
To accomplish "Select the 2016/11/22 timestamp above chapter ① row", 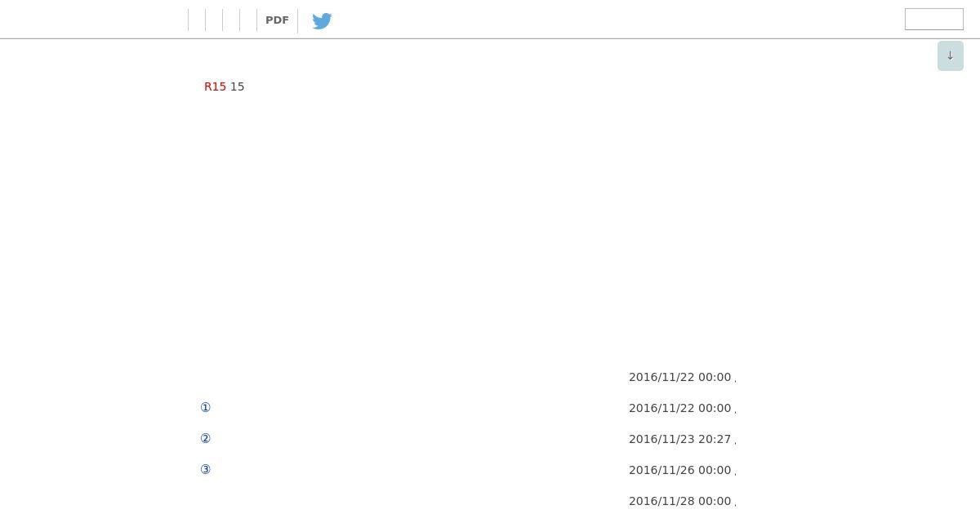I will click(679, 377).
